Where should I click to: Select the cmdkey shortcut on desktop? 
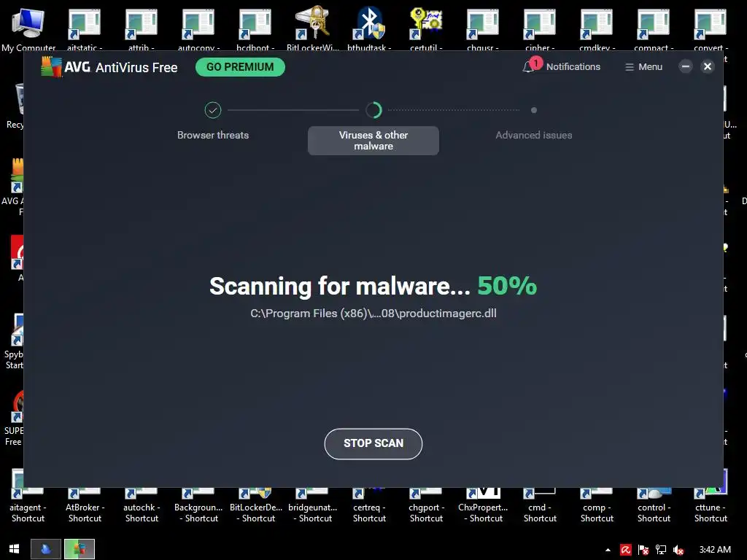597,29
